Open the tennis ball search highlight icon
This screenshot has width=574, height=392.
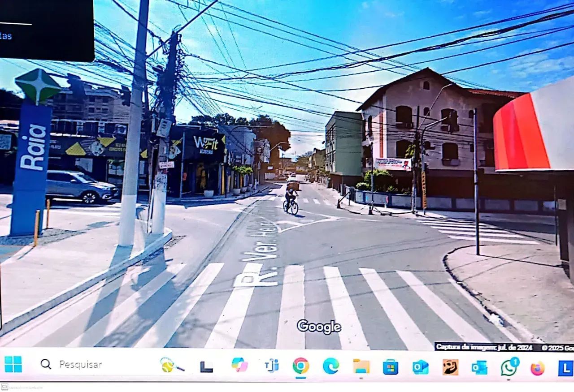171,366
